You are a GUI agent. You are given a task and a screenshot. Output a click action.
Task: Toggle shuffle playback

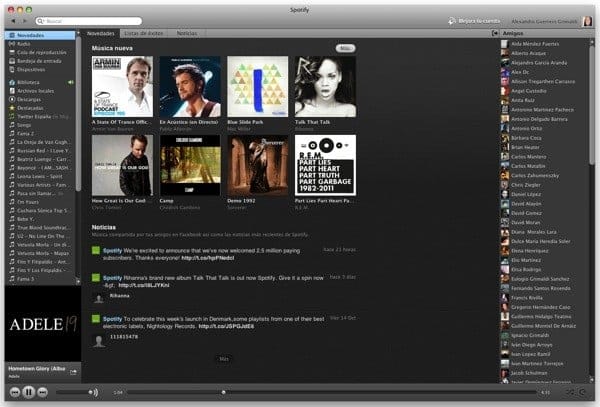point(570,392)
